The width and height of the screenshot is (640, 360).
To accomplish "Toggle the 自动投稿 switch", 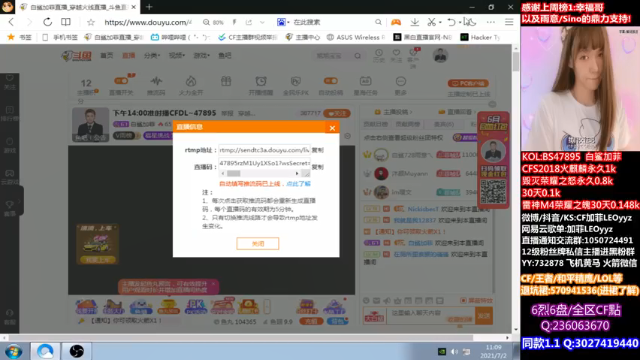I will 331,81.
